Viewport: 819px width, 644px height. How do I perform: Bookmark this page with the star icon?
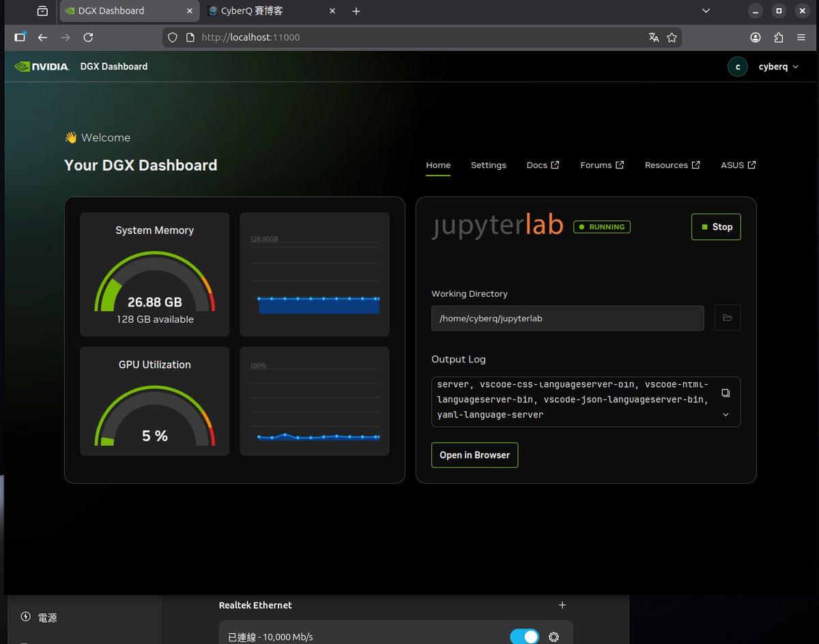click(x=672, y=38)
